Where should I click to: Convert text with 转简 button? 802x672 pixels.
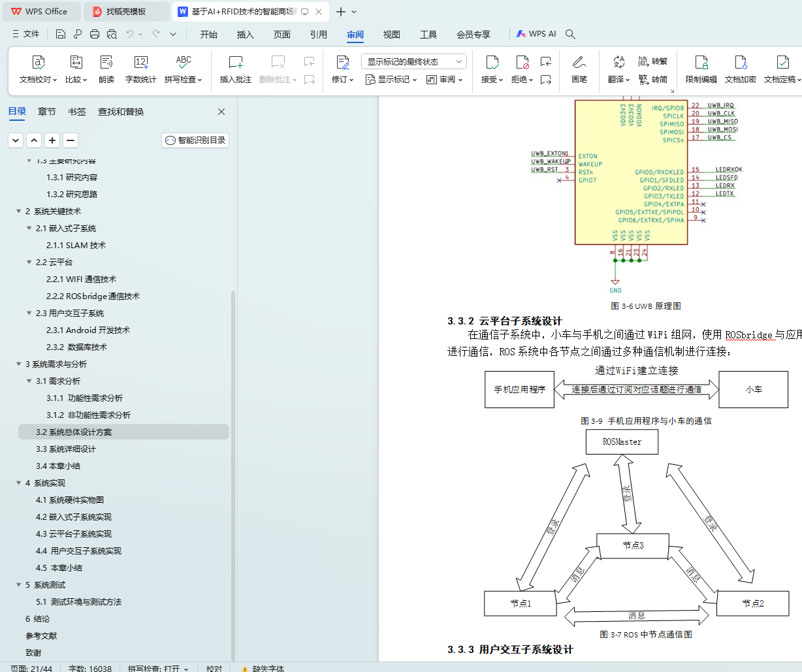coord(653,79)
